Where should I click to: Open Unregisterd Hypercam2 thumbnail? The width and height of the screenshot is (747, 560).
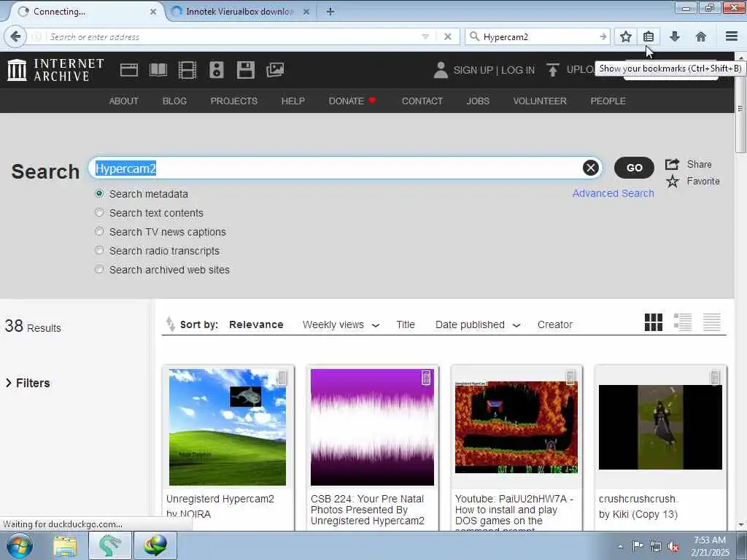click(x=228, y=427)
